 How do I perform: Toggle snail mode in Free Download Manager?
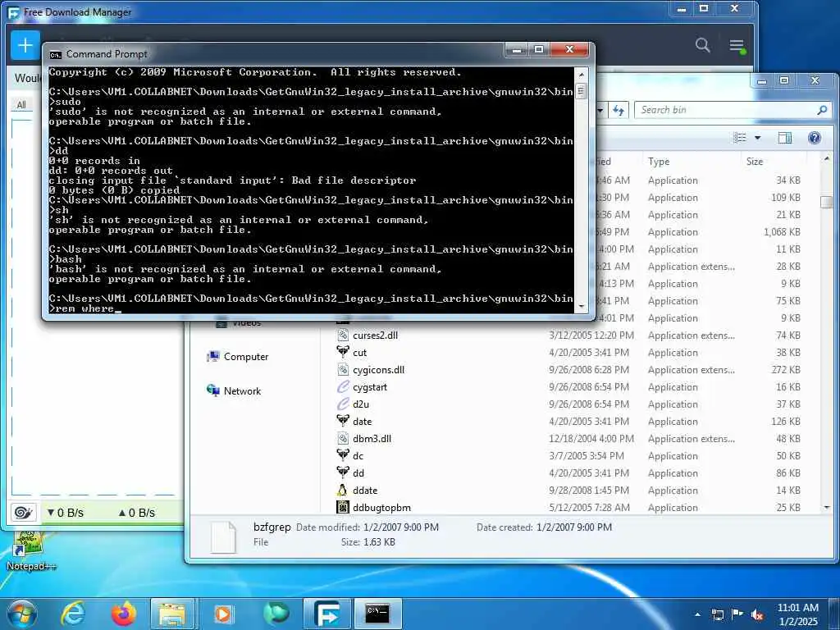[x=24, y=513]
